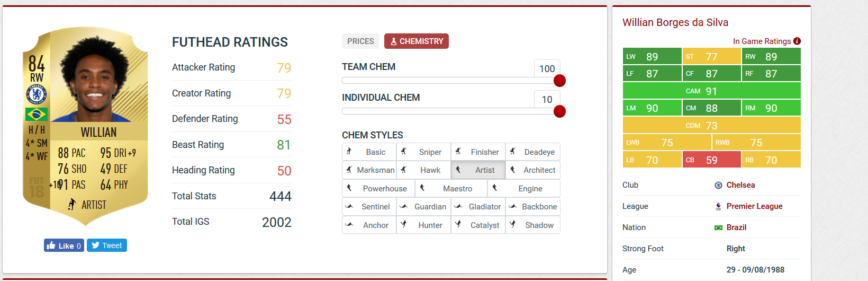This screenshot has width=868, height=281.
Task: Open the Chelsea club link
Action: click(740, 185)
